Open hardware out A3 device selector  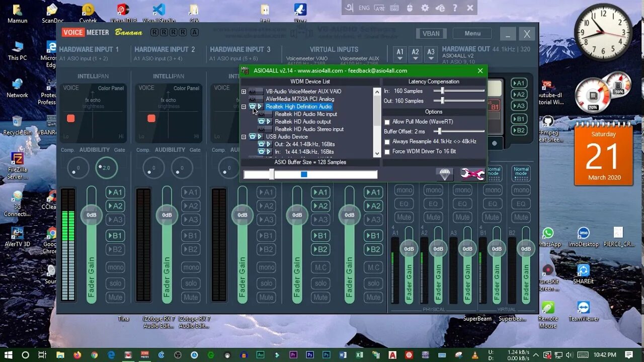(x=431, y=53)
